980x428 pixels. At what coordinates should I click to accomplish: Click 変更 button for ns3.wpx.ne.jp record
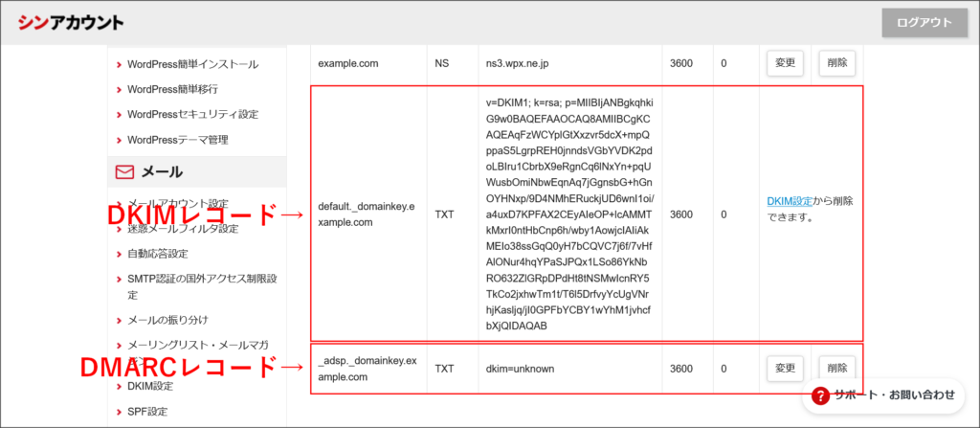click(785, 63)
